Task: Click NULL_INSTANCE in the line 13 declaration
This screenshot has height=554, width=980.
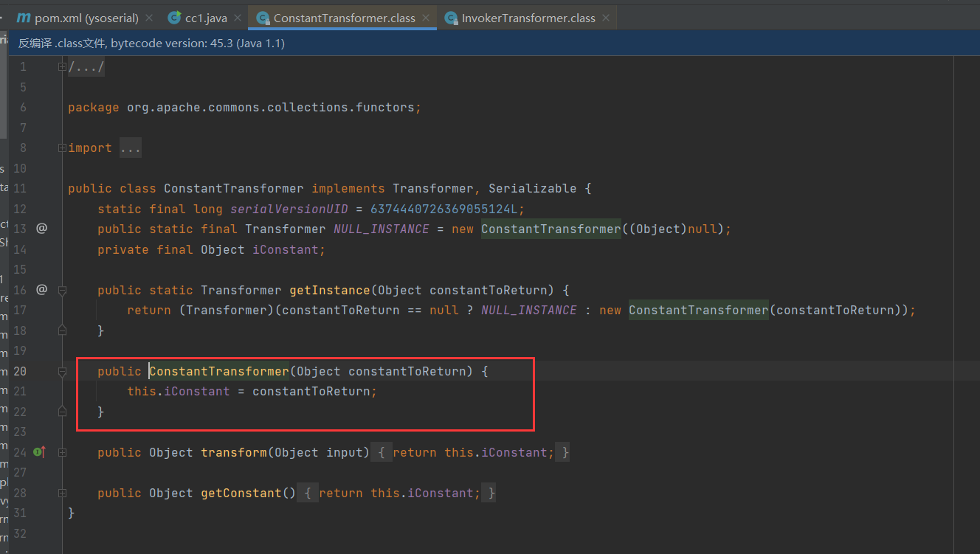Action: (x=381, y=229)
